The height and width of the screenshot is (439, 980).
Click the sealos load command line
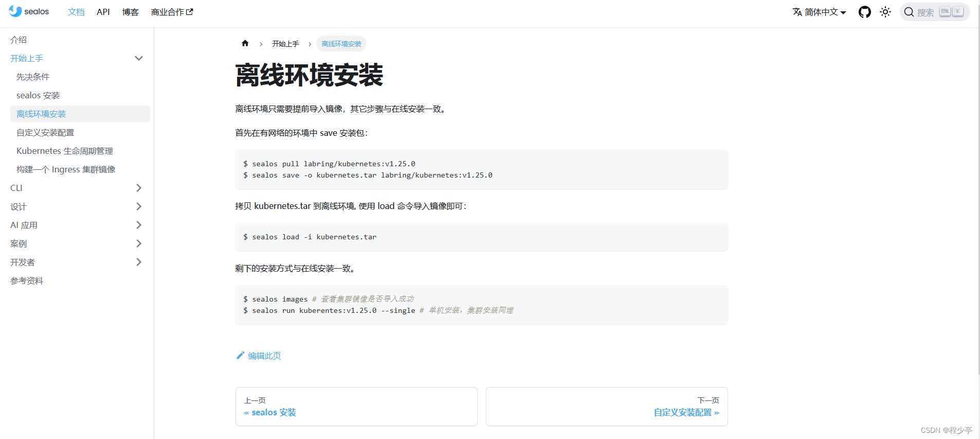pos(310,237)
